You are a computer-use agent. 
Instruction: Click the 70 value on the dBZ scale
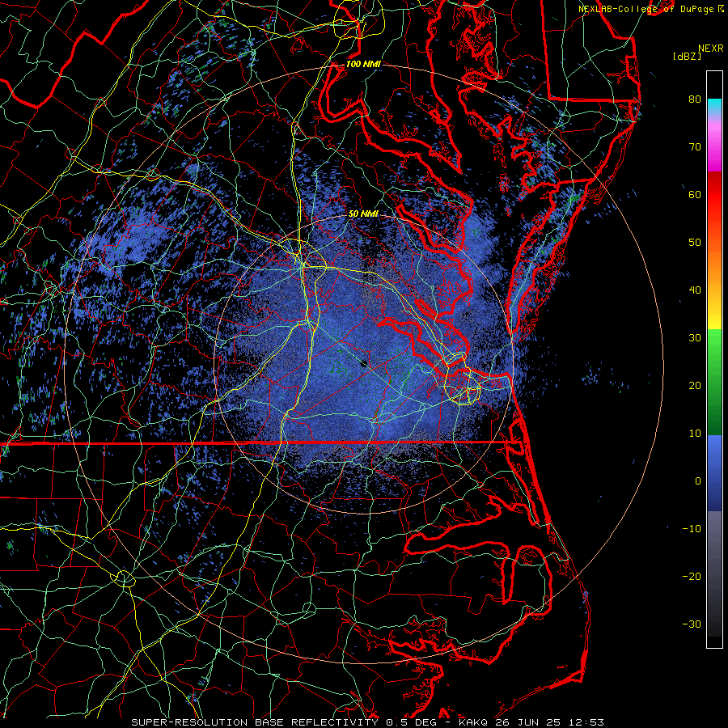tap(695, 146)
